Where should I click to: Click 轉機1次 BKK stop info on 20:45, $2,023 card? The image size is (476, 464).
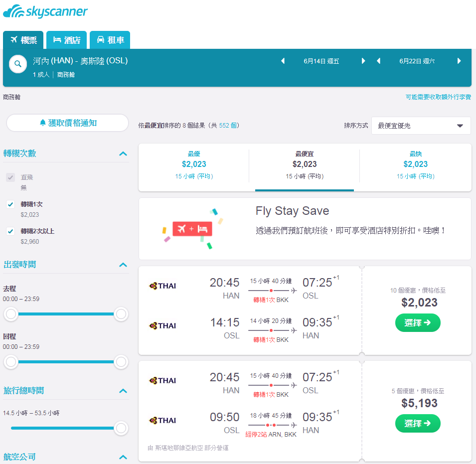click(271, 300)
